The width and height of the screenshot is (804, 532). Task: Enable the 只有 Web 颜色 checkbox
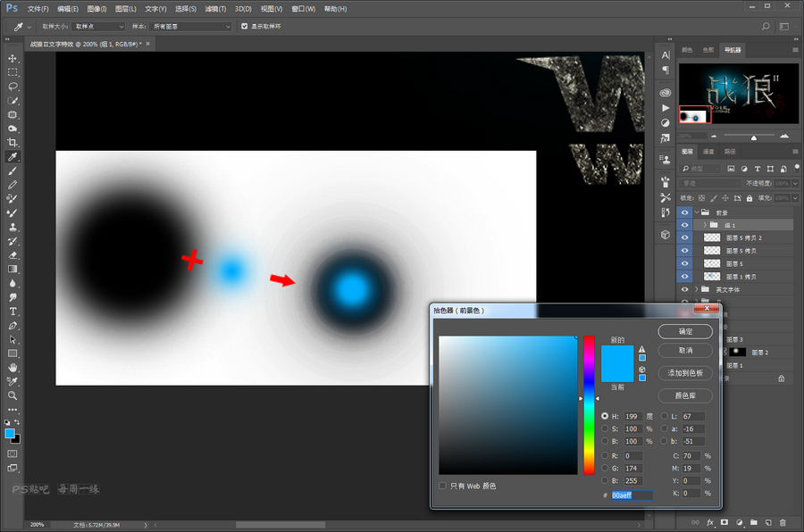click(x=443, y=486)
